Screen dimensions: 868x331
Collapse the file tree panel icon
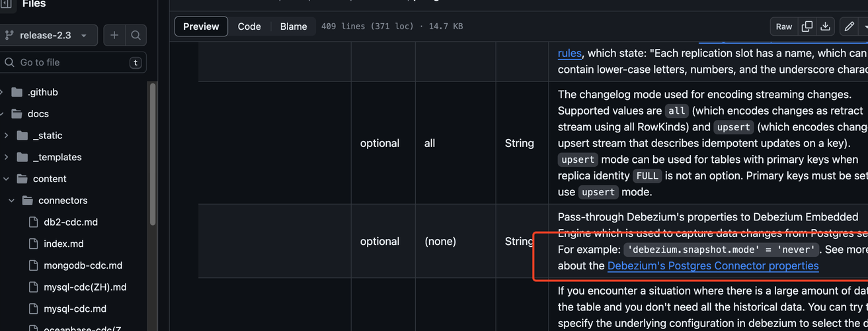[6, 4]
